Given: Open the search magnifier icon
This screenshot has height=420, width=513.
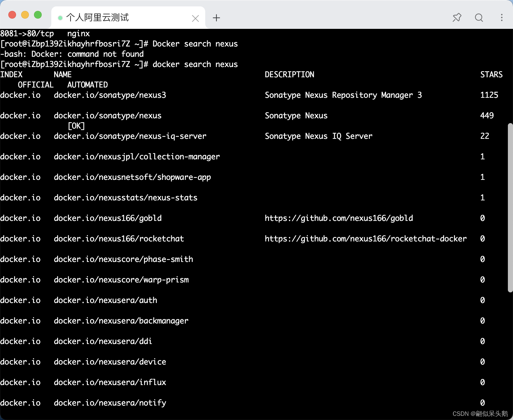Looking at the screenshot, I should (x=479, y=18).
